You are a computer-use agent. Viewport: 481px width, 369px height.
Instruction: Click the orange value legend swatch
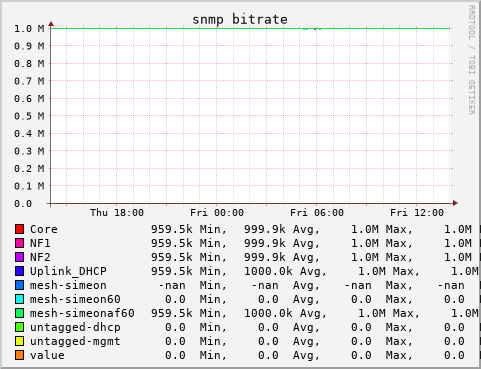click(19, 355)
